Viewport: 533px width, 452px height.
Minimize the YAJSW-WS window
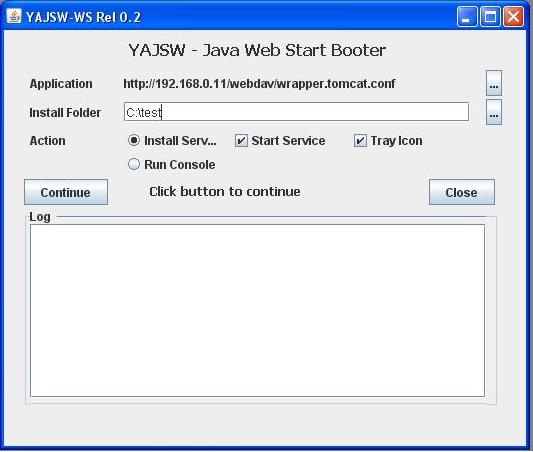point(467,16)
